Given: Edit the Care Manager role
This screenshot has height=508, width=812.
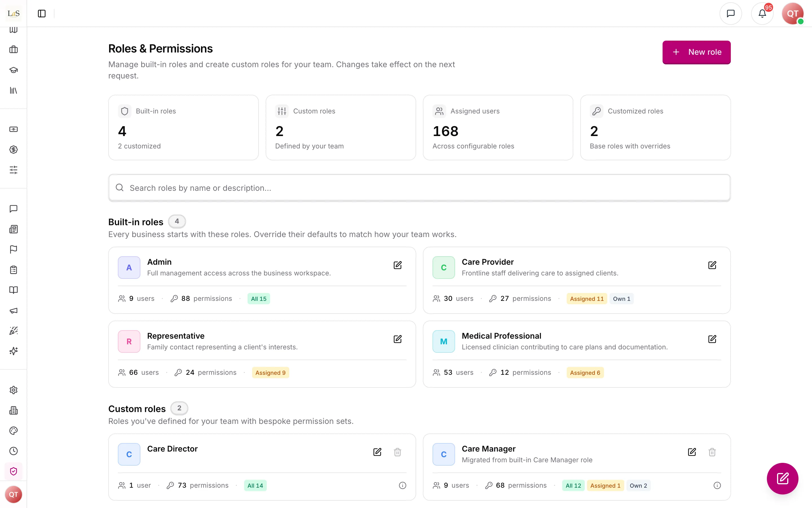Looking at the screenshot, I should [692, 452].
